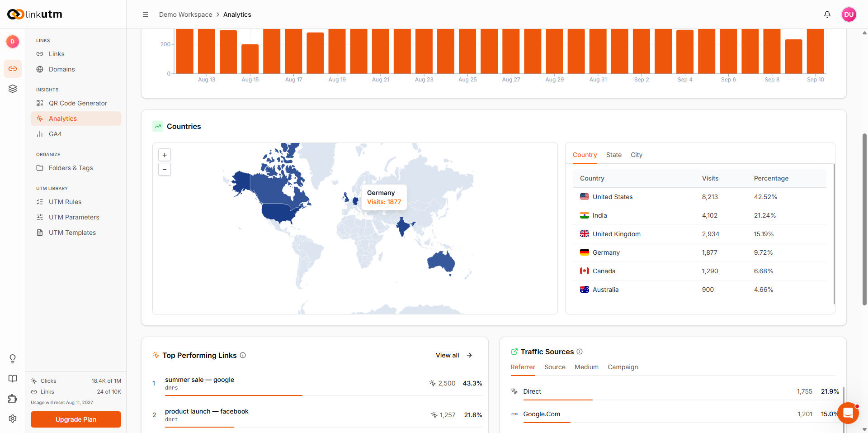868x433 pixels.
Task: Click United Kingdom in country table
Action: pos(617,234)
